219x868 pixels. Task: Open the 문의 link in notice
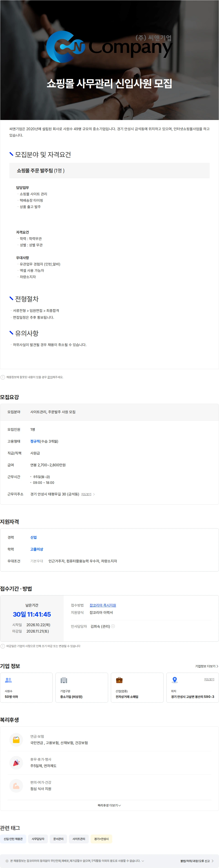(x=50, y=377)
